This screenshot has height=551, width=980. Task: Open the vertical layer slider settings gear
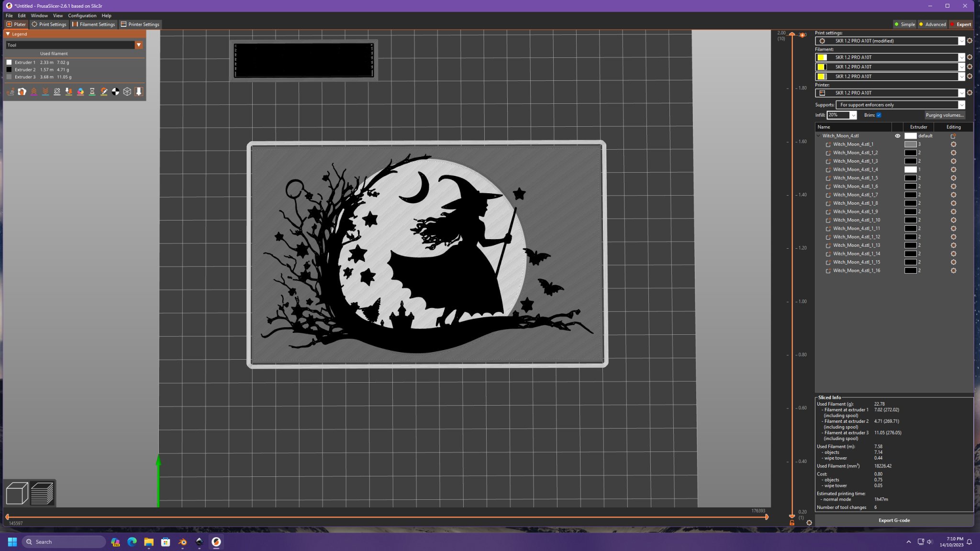pos(809,523)
